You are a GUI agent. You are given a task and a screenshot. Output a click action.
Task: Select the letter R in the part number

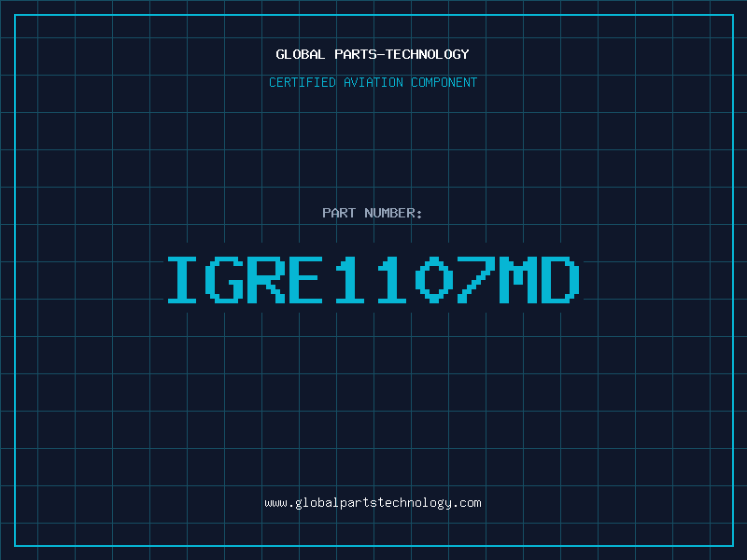coord(268,280)
